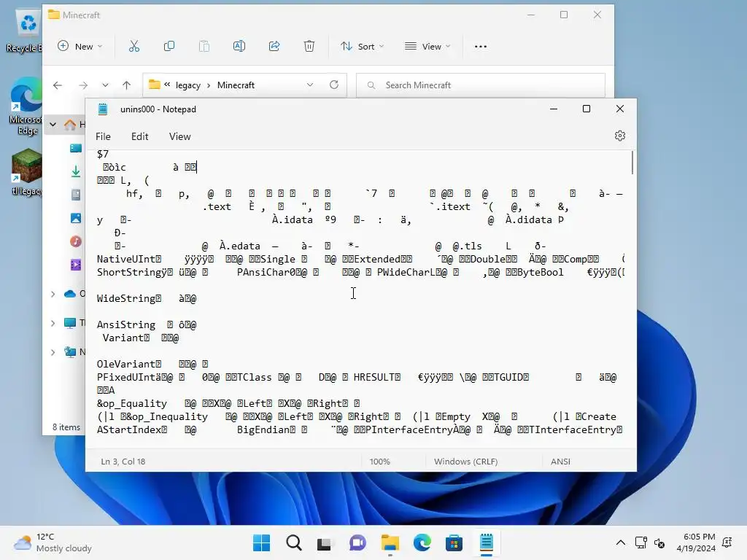Click the Notepad vertical scrollbar thumb
Viewport: 747px width, 560px height.
tap(632, 163)
